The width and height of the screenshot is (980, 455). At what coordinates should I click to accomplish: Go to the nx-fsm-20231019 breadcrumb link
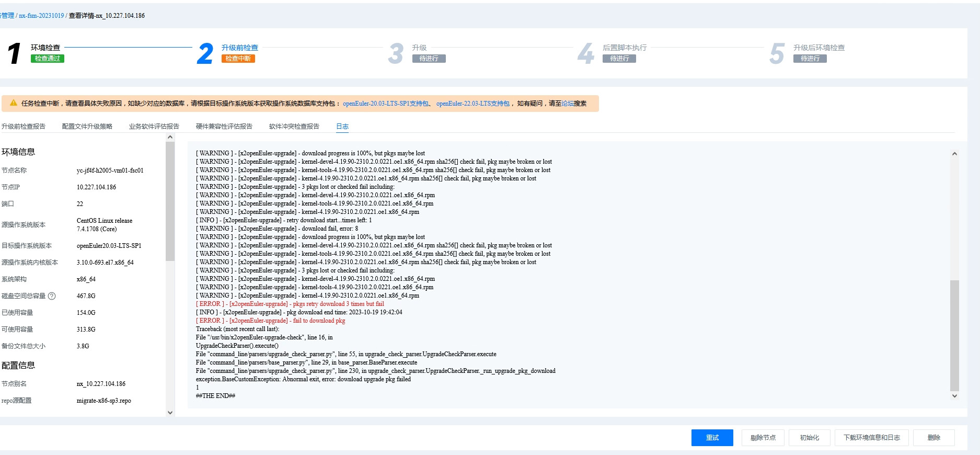click(41, 16)
